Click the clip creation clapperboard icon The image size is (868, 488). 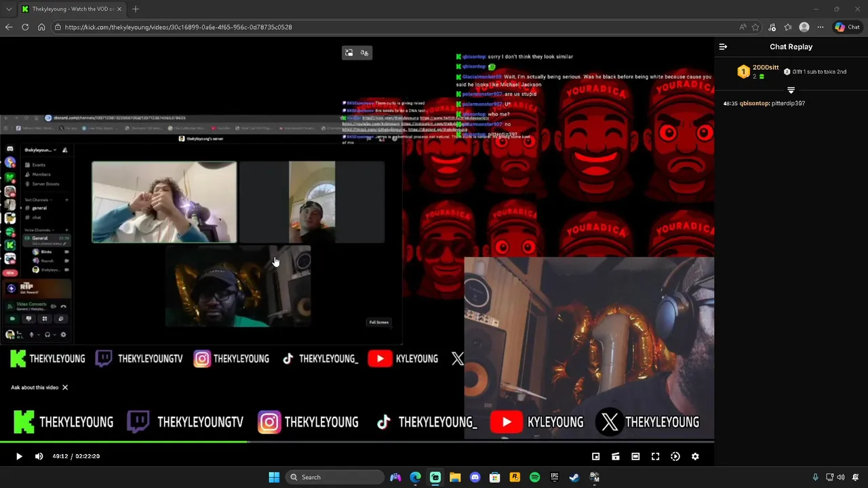click(616, 456)
